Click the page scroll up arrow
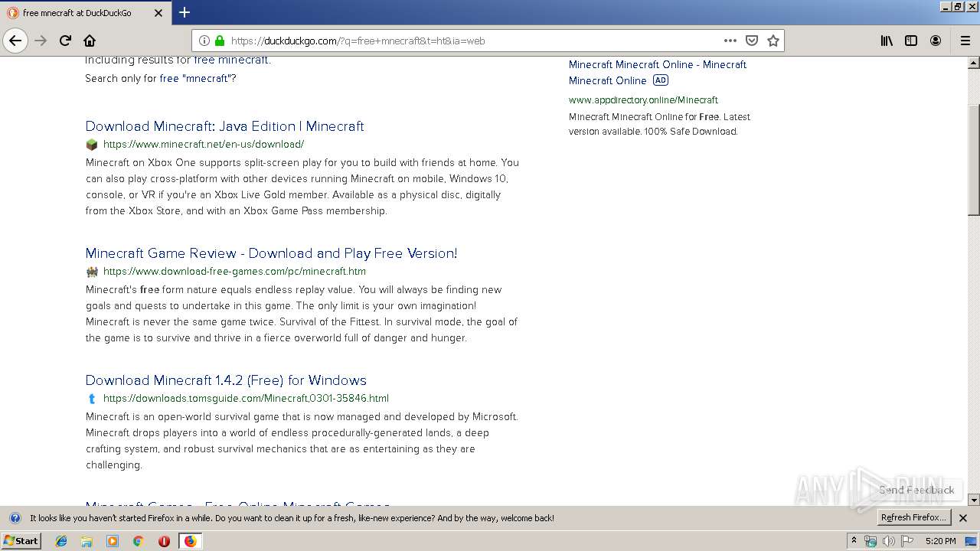This screenshot has height=551, width=980. 974,64
